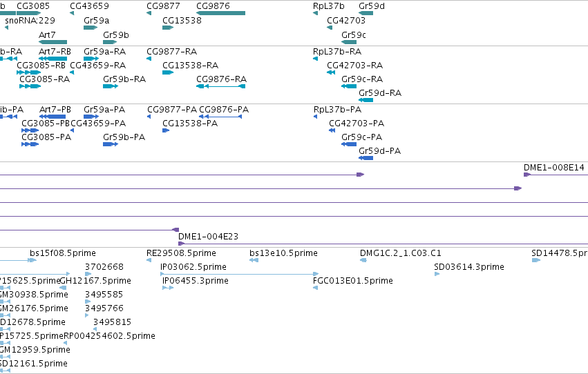Click the CG3085-PA protein feature
Screen dimensions: 588x374
coord(30,144)
